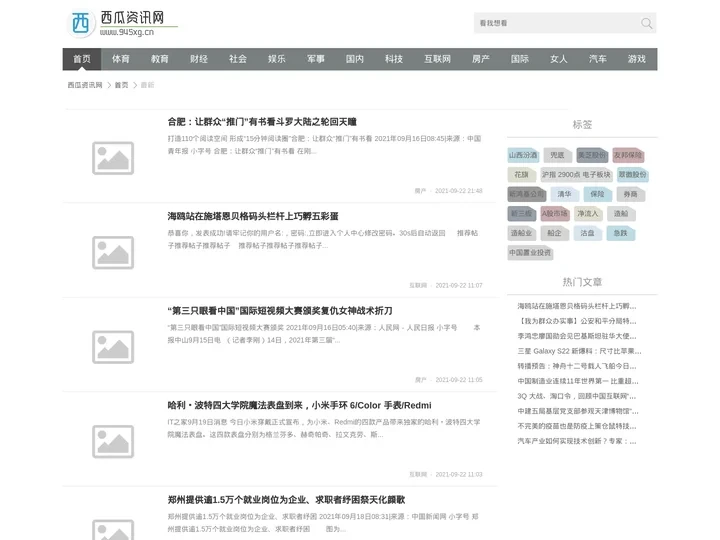Click 互联网 category label dated 2021-09-22 11:07
This screenshot has height=540, width=720.
tap(418, 286)
